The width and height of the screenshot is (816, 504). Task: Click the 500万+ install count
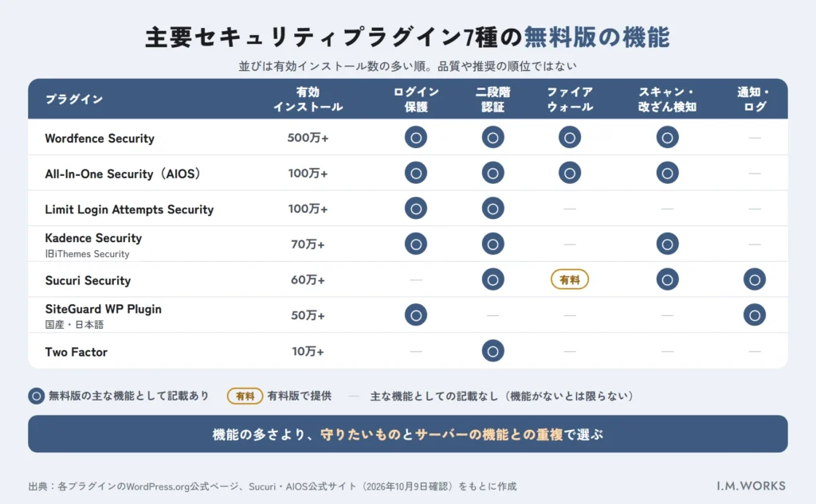coord(308,138)
